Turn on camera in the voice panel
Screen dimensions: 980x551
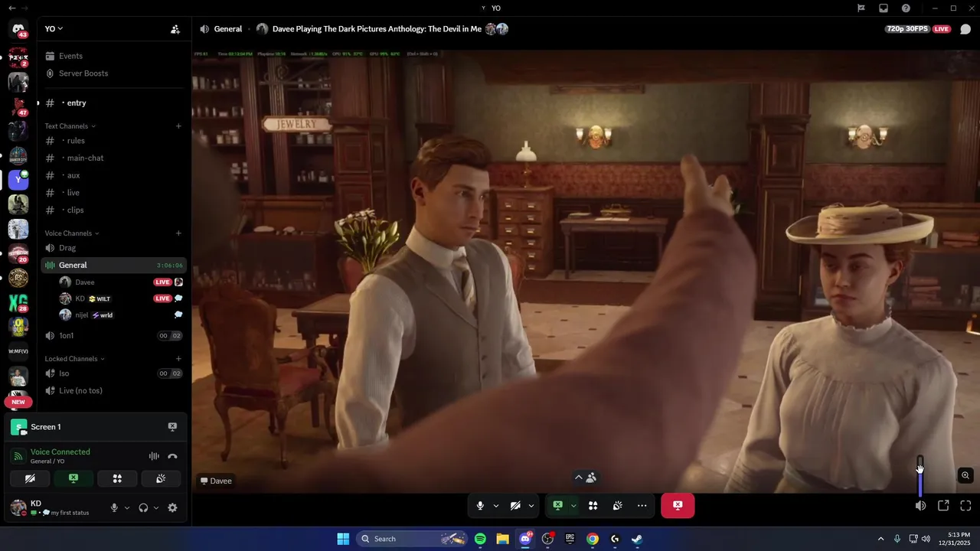(30, 478)
